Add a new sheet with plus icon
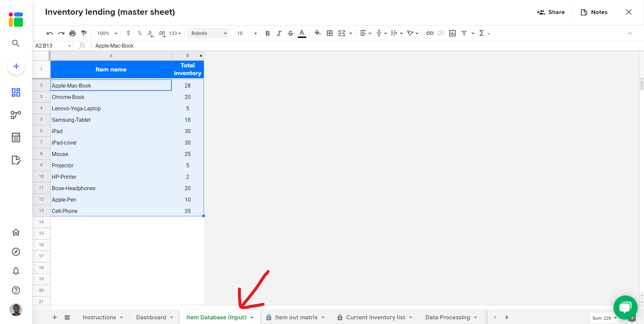Screen dimensions: 644x324 click(x=55, y=317)
